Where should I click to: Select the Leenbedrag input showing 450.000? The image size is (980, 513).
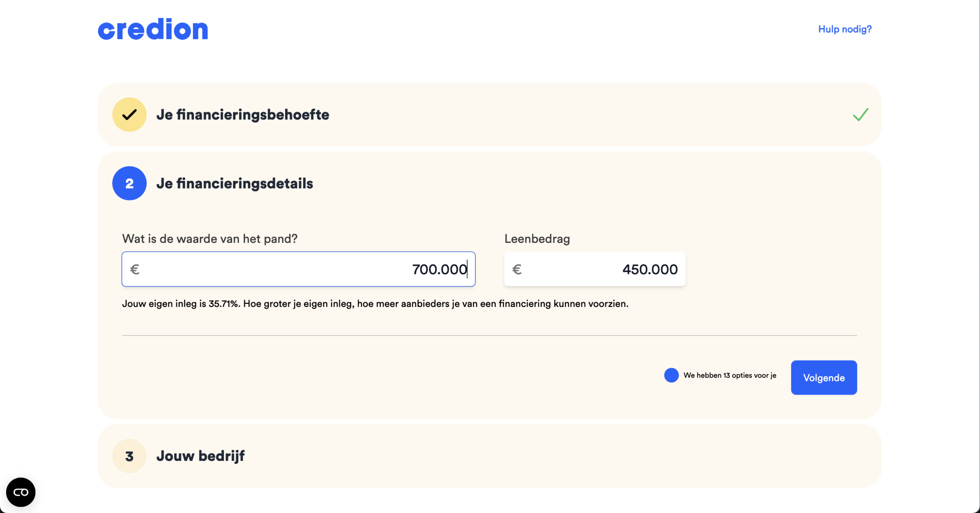tap(595, 269)
